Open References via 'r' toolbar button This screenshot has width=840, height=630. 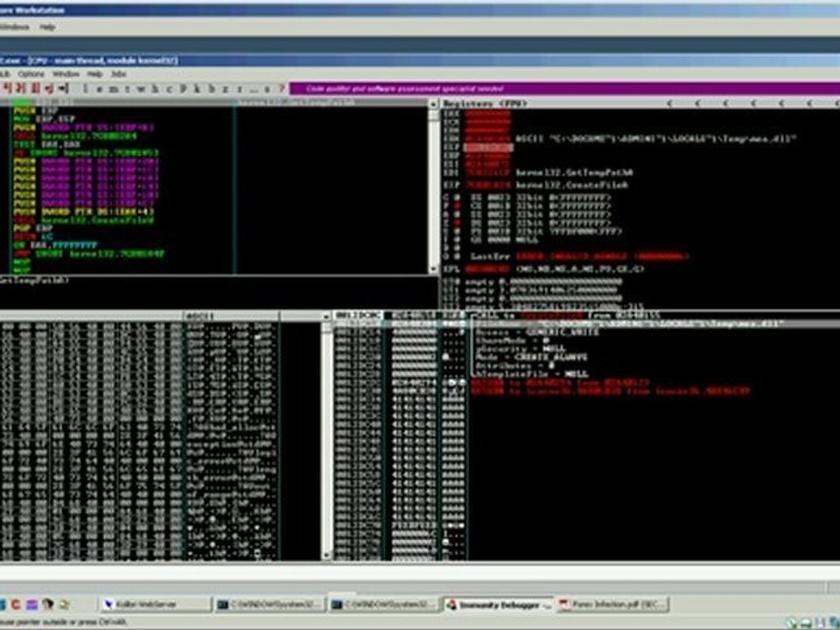(x=240, y=89)
